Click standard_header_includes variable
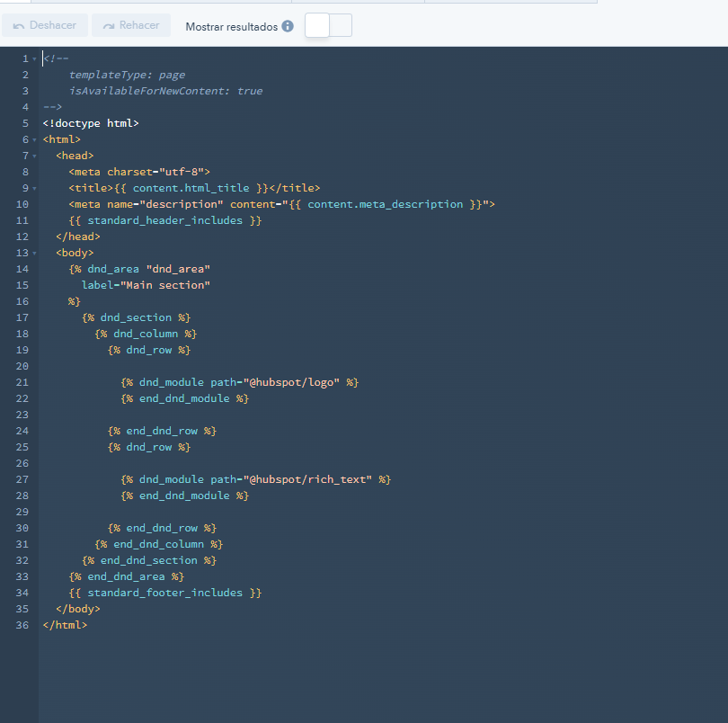This screenshot has height=723, width=728. pyautogui.click(x=164, y=220)
